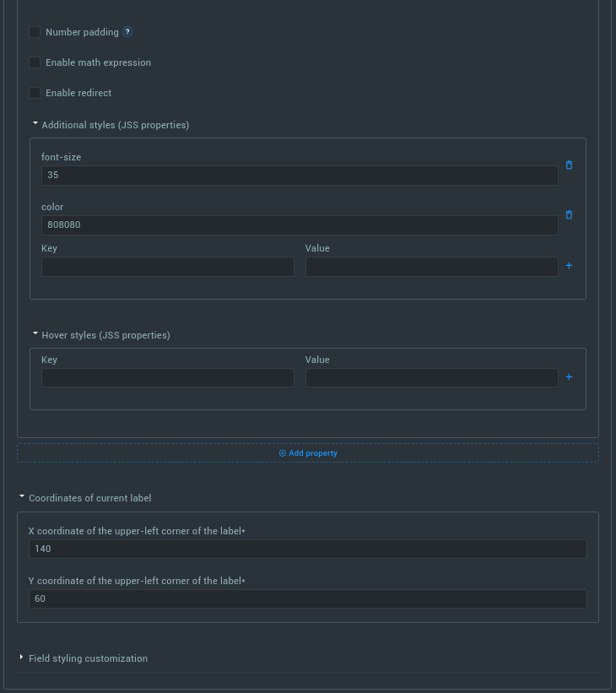Add new additional style key-value pair
Viewport: 616px width, 693px height.
569,266
